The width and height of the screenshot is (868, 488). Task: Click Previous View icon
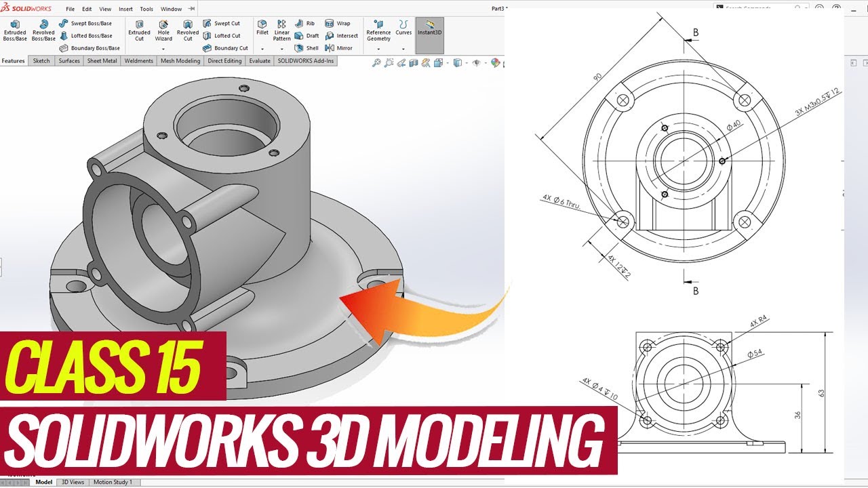click(401, 63)
